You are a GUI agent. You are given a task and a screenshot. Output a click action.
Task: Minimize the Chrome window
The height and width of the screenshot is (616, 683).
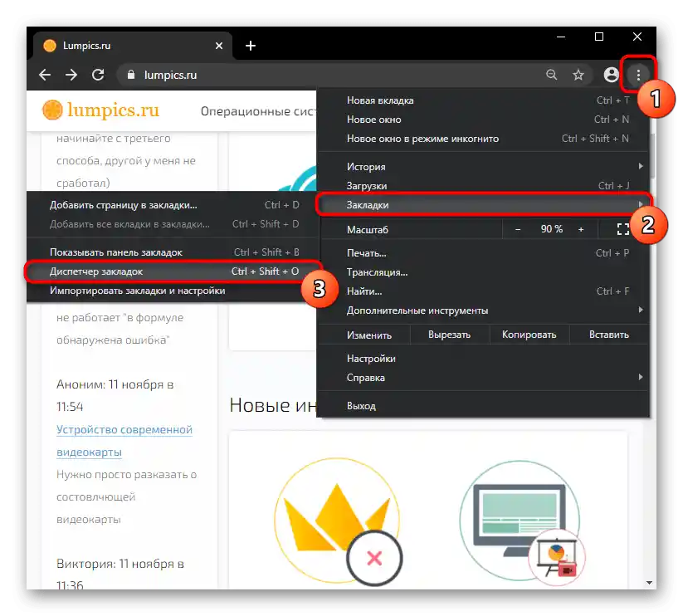(561, 37)
